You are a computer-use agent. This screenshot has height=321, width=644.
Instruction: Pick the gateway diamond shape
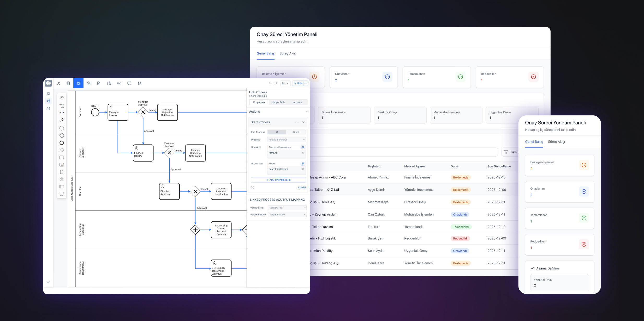point(62,150)
